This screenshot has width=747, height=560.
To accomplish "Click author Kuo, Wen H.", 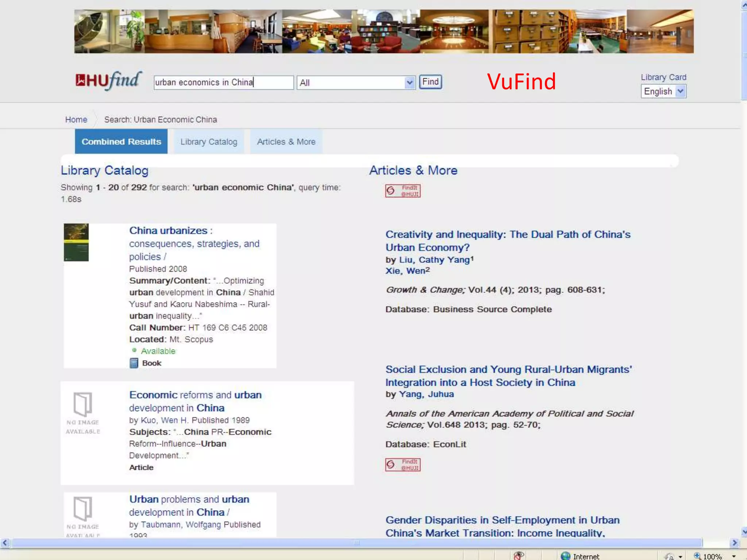I will tap(164, 420).
